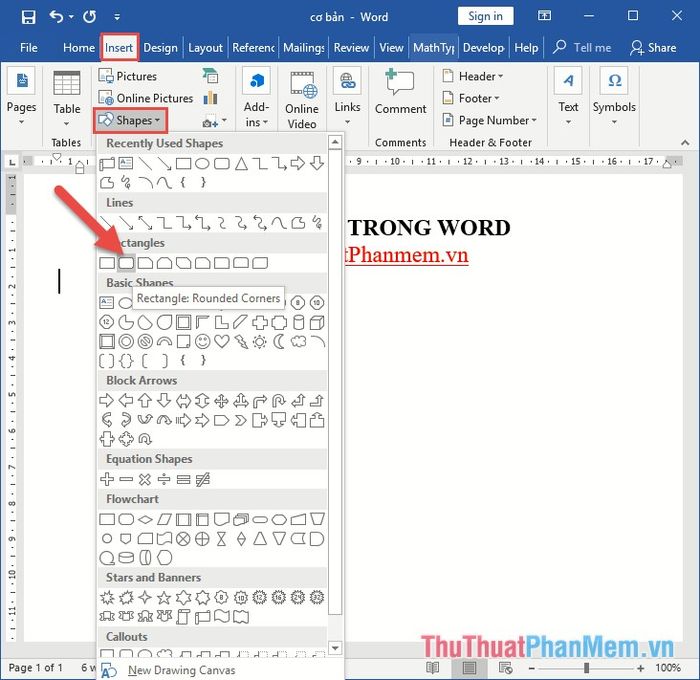The width and height of the screenshot is (700, 680).
Task: Select the Division Sign equation shape
Action: click(164, 479)
